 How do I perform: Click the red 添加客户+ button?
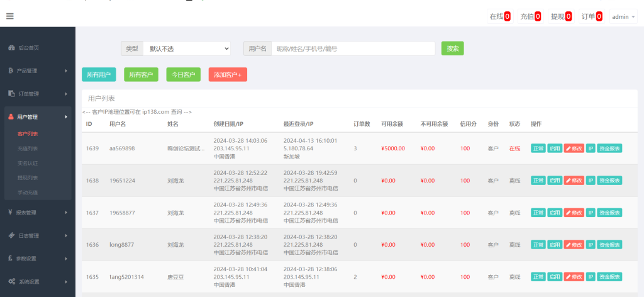click(x=228, y=74)
